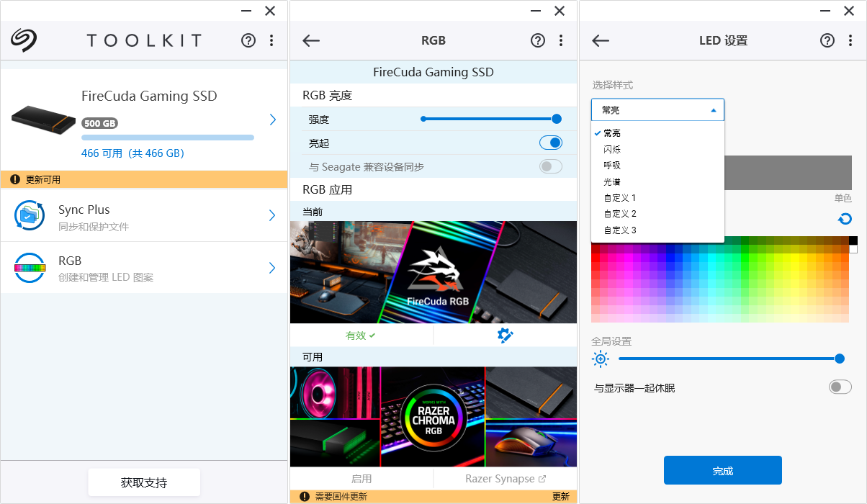The width and height of the screenshot is (867, 504).
Task: Turn off the 亮起 toggle
Action: tap(550, 142)
